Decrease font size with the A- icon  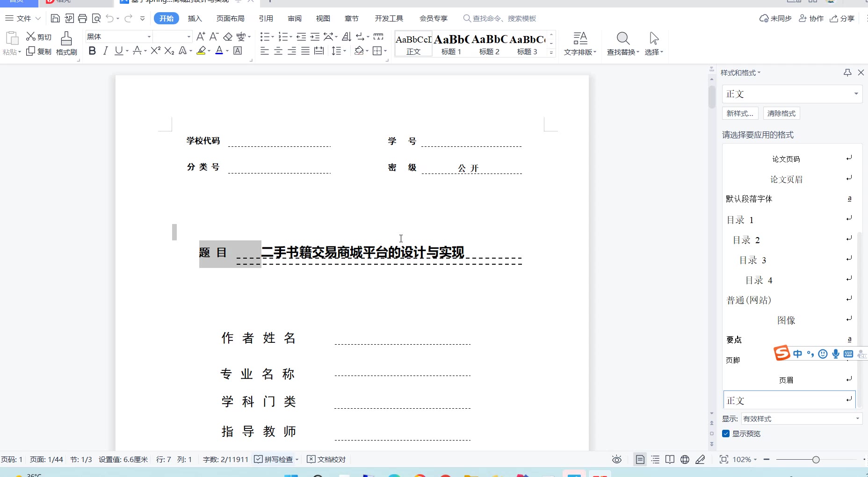pos(214,36)
